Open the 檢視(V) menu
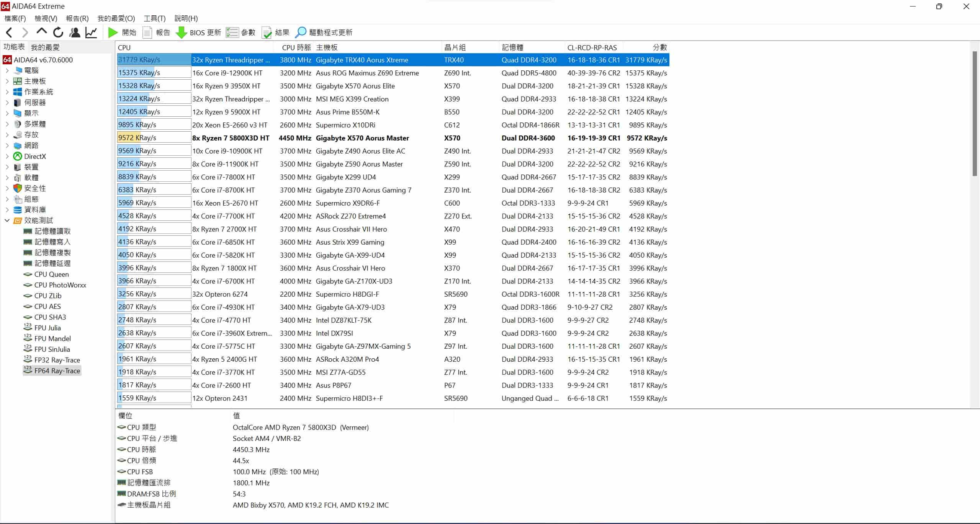This screenshot has width=980, height=524. 46,18
